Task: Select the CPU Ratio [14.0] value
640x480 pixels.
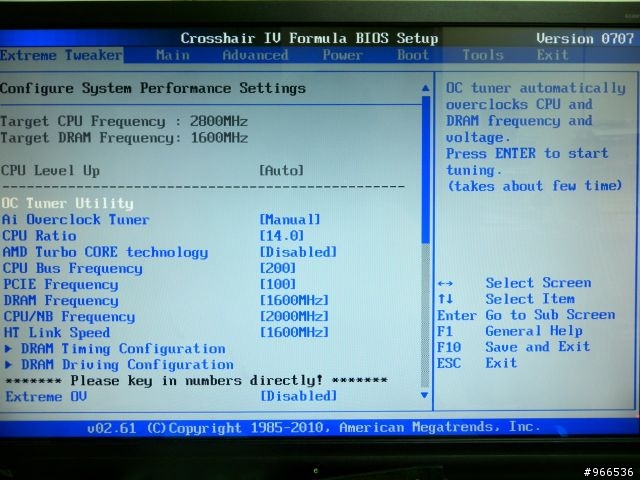Action: click(x=282, y=236)
